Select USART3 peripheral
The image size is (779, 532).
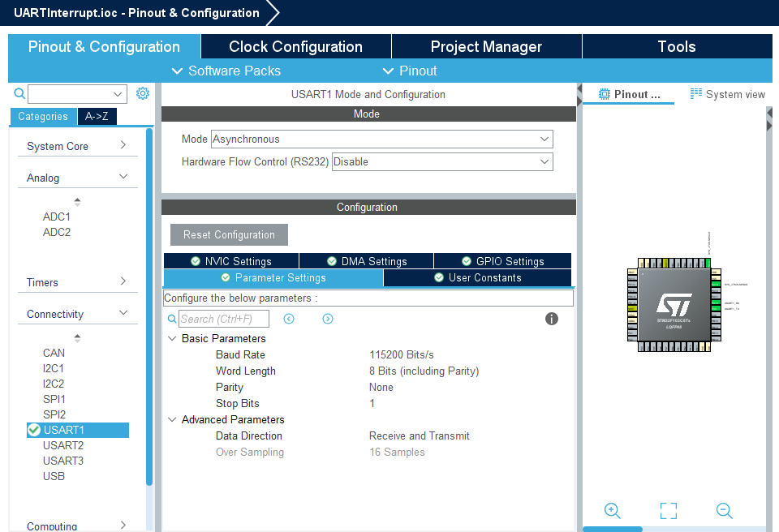(63, 461)
